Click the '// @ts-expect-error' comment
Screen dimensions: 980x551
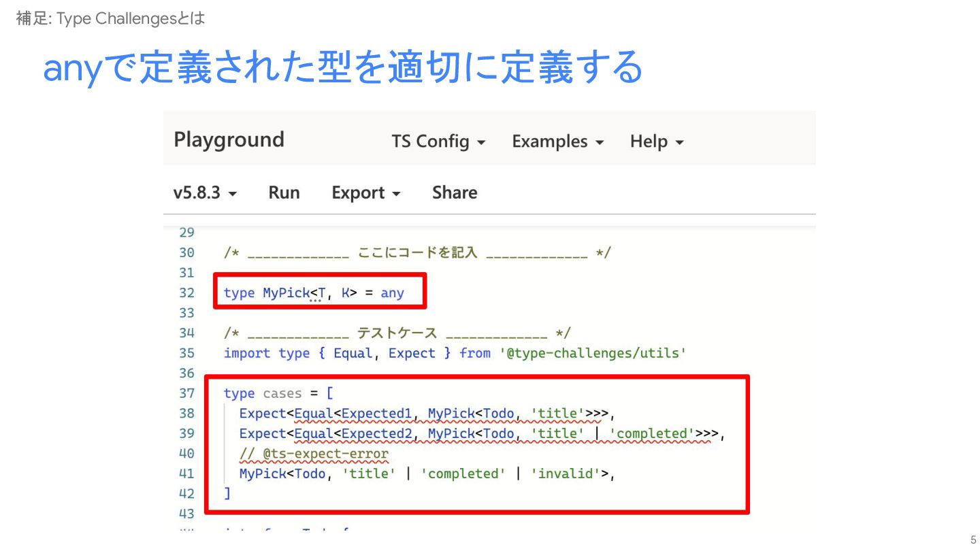(x=314, y=454)
